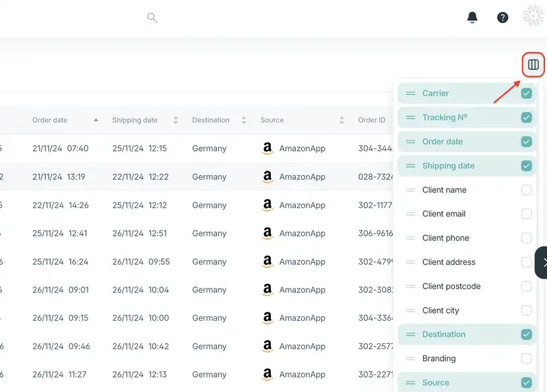Click Amazon logo in the first order row
Image resolution: width=547 pixels, height=392 pixels.
(267, 148)
